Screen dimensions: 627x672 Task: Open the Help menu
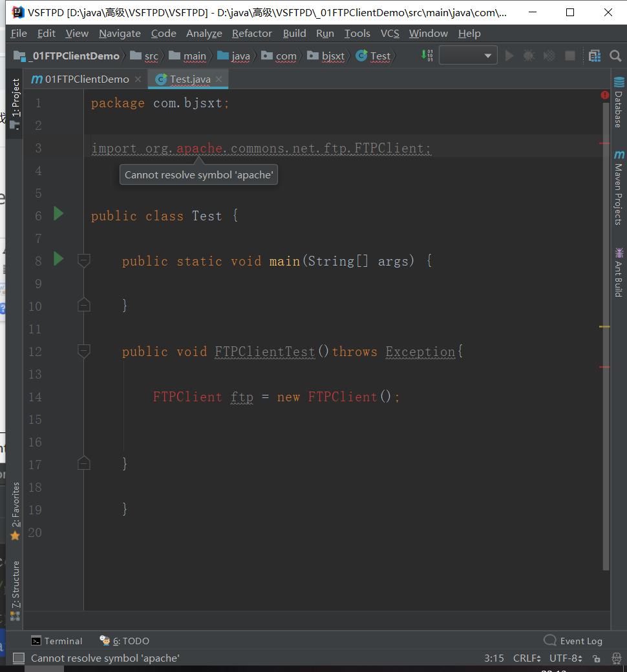(x=469, y=34)
